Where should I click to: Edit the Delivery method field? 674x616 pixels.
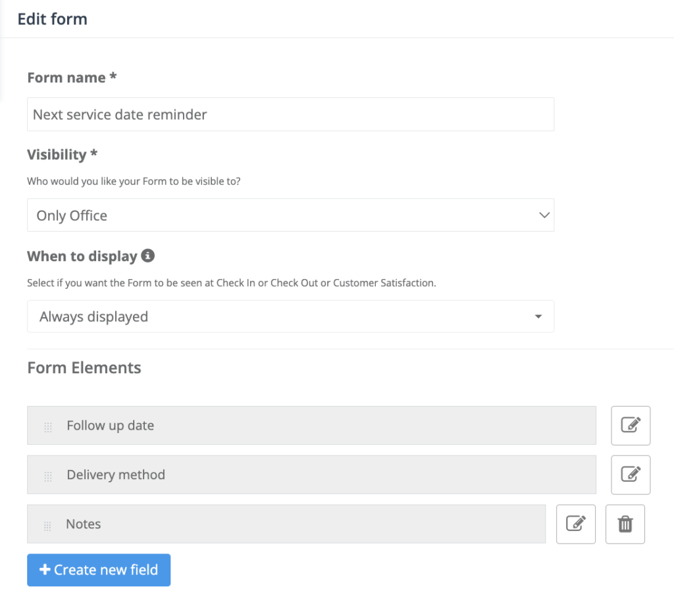[x=631, y=475]
